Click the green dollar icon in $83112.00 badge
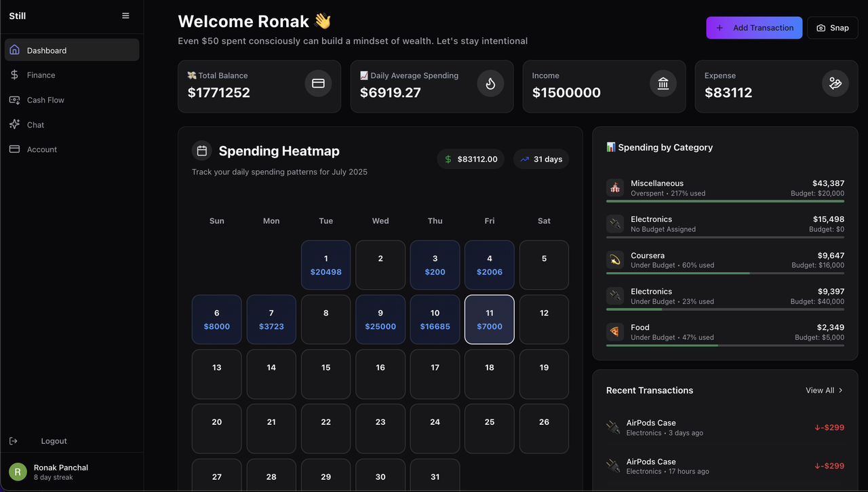 (x=448, y=159)
